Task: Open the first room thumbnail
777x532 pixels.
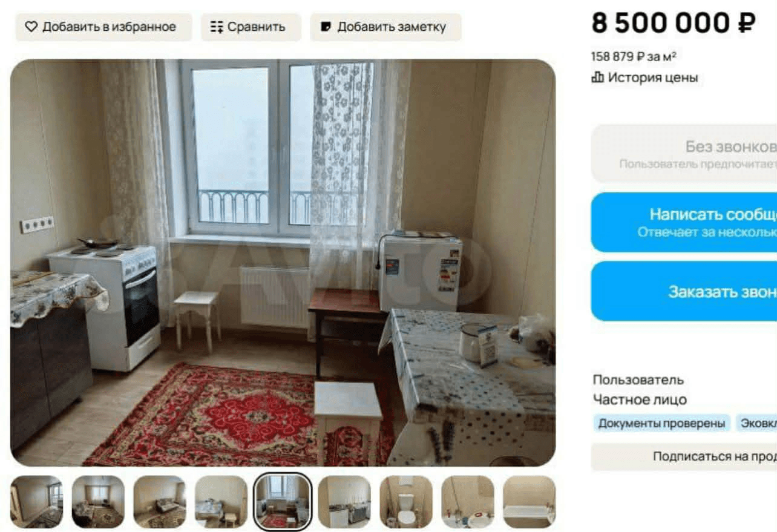Action: click(x=36, y=502)
